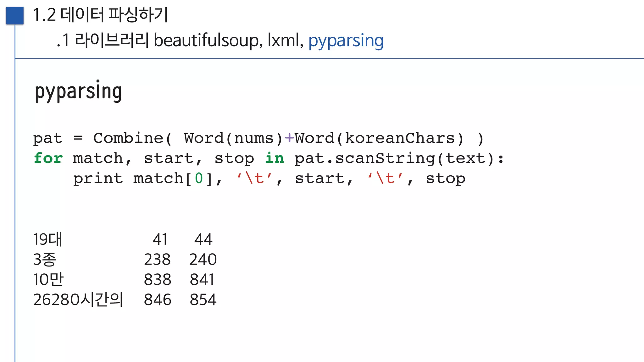The image size is (644, 362).
Task: Click start position '41'
Action: click(160, 239)
